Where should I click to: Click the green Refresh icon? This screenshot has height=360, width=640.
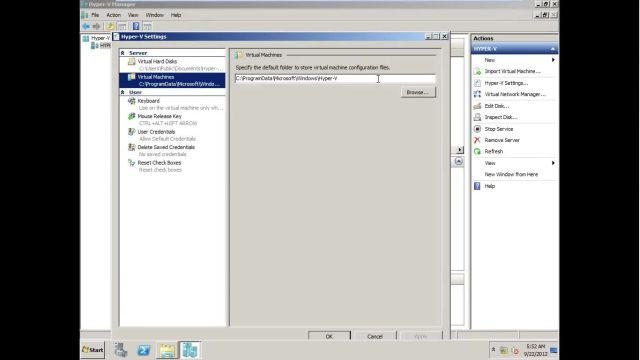tap(477, 151)
